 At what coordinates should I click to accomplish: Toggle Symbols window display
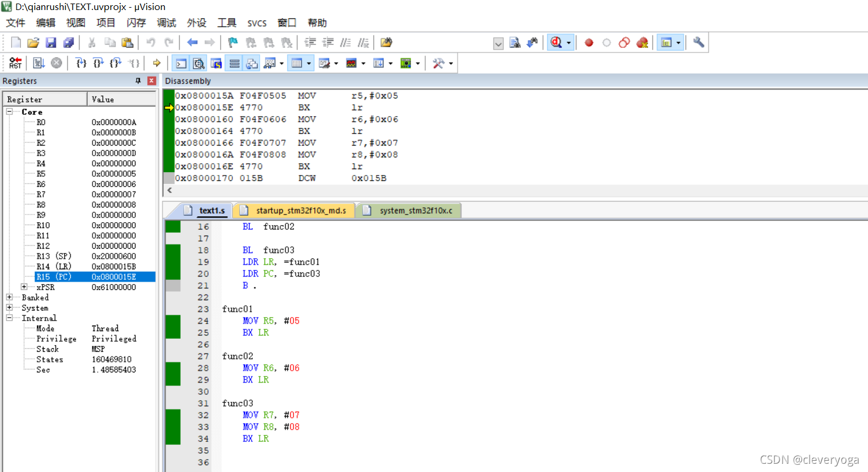(x=216, y=63)
